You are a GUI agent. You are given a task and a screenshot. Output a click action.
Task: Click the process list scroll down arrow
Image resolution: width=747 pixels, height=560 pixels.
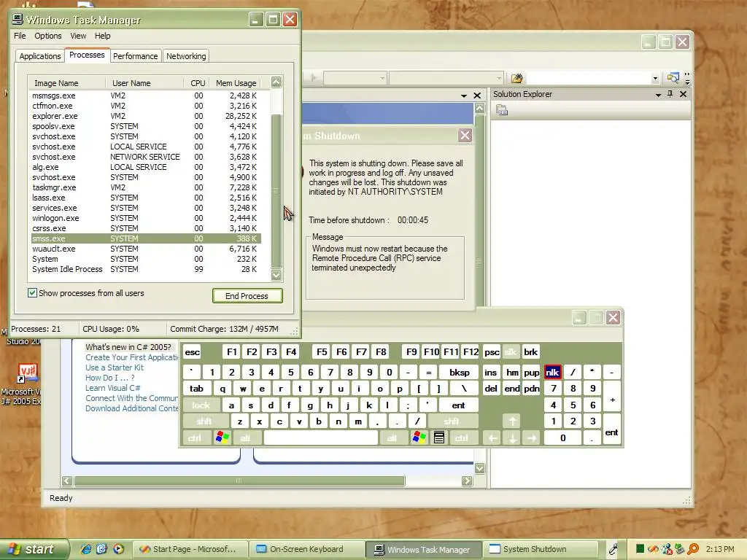pyautogui.click(x=276, y=275)
